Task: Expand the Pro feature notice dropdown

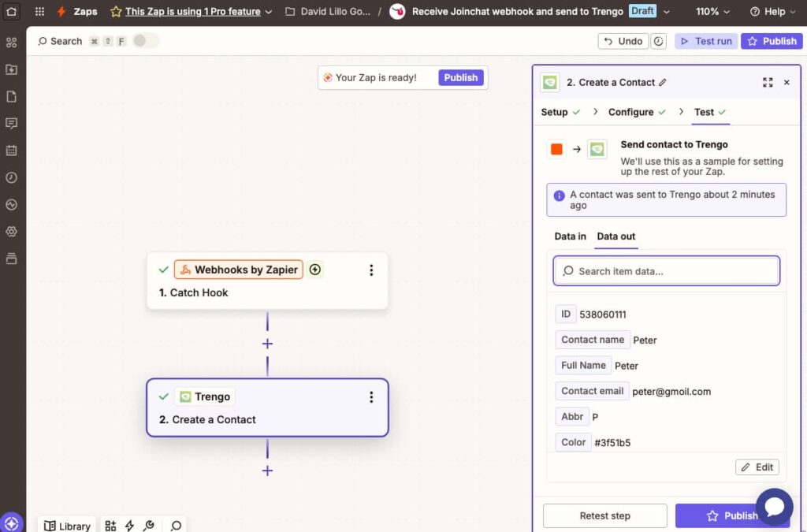Action: 268,12
